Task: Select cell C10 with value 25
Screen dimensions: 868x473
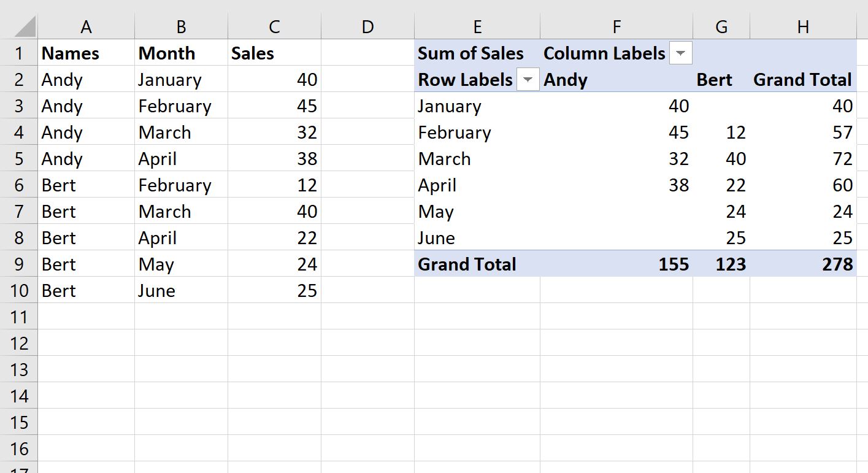Action: tap(274, 291)
